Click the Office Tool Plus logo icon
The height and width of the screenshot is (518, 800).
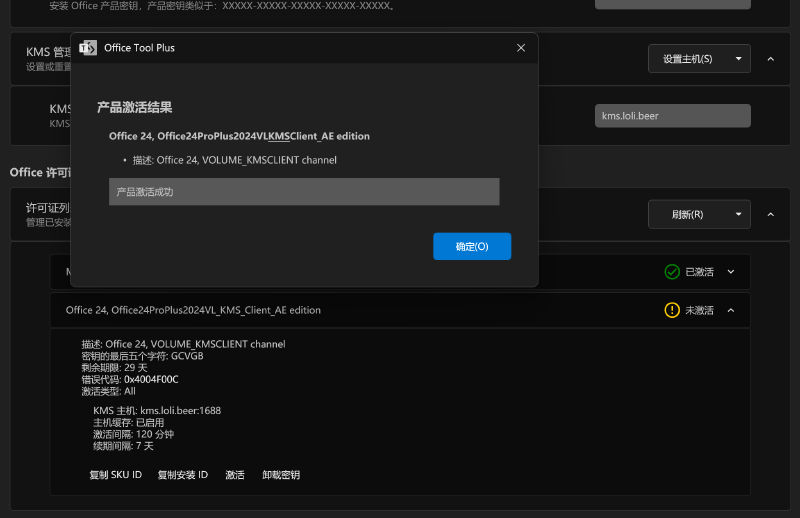tap(88, 48)
